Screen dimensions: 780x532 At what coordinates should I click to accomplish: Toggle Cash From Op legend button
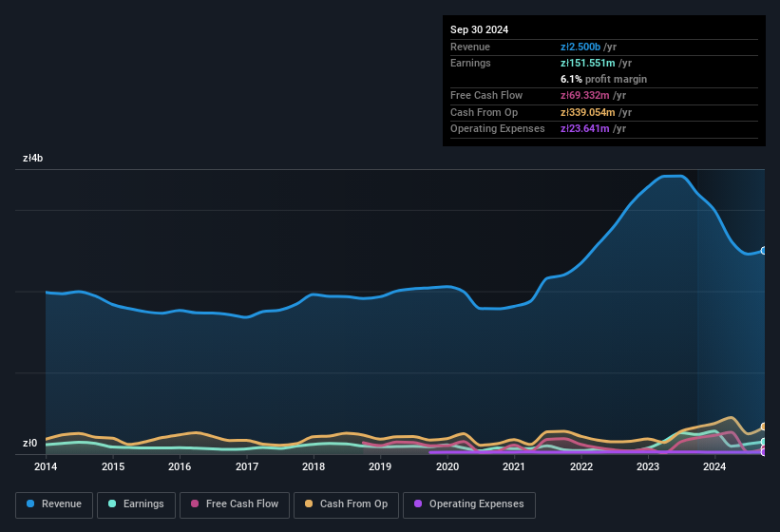coord(346,504)
